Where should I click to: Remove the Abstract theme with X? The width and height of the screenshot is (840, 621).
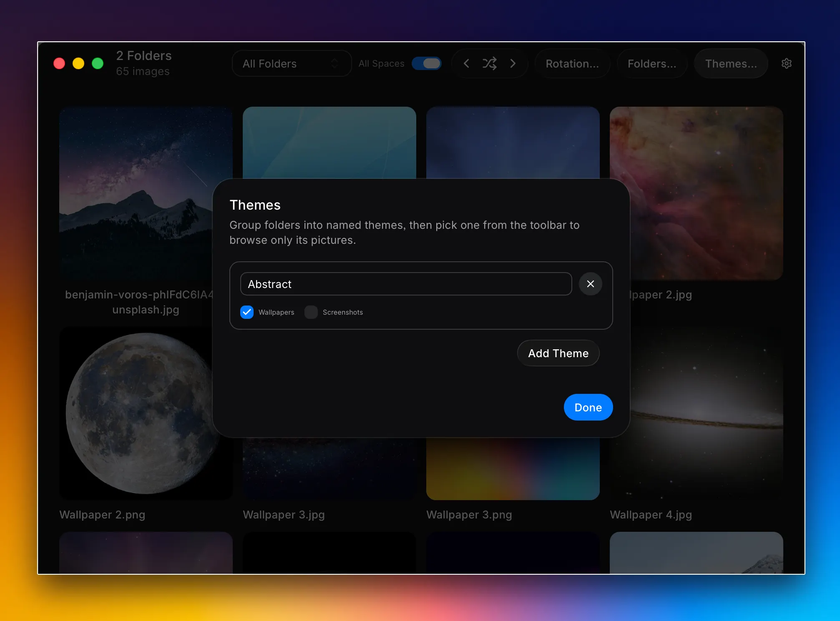point(590,284)
